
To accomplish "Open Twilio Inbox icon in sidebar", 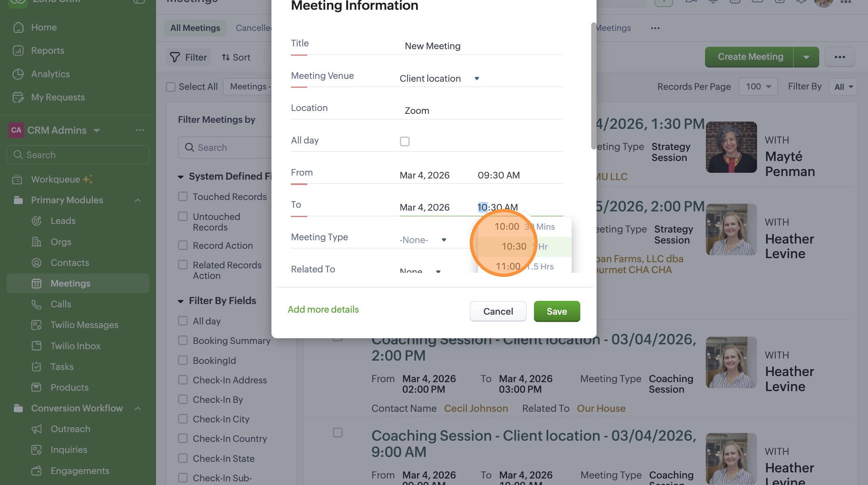I will [x=37, y=346].
